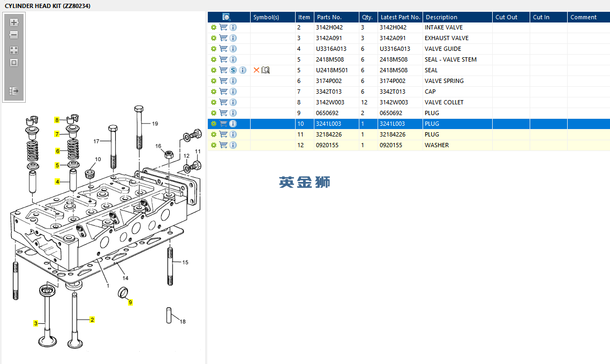This screenshot has height=364, width=610.
Task: Click the export diagram arrow icon
Action: point(14,91)
